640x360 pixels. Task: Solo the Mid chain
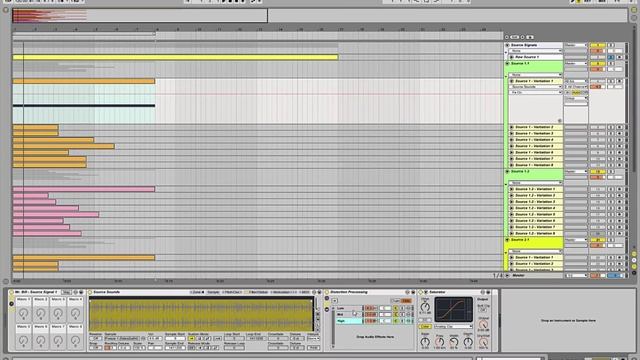402,314
